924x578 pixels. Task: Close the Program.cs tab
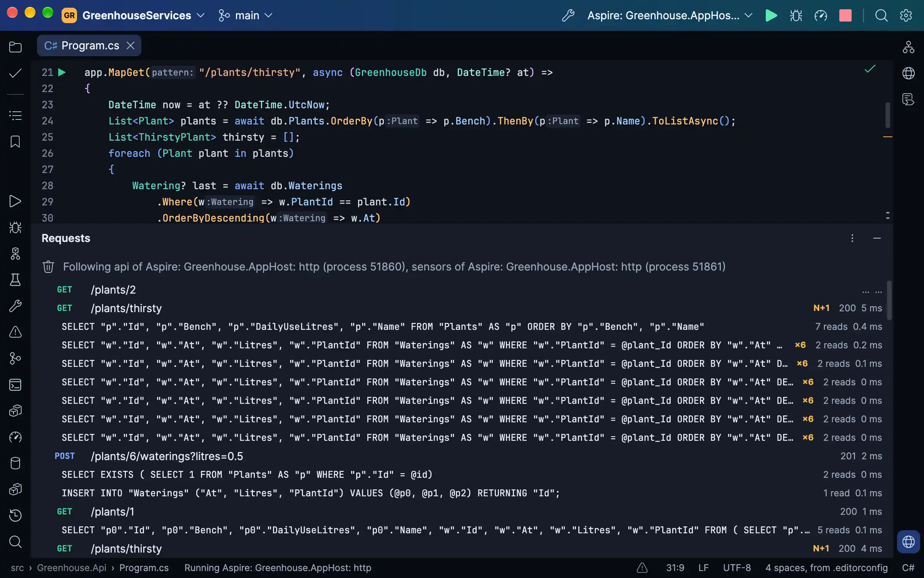131,45
